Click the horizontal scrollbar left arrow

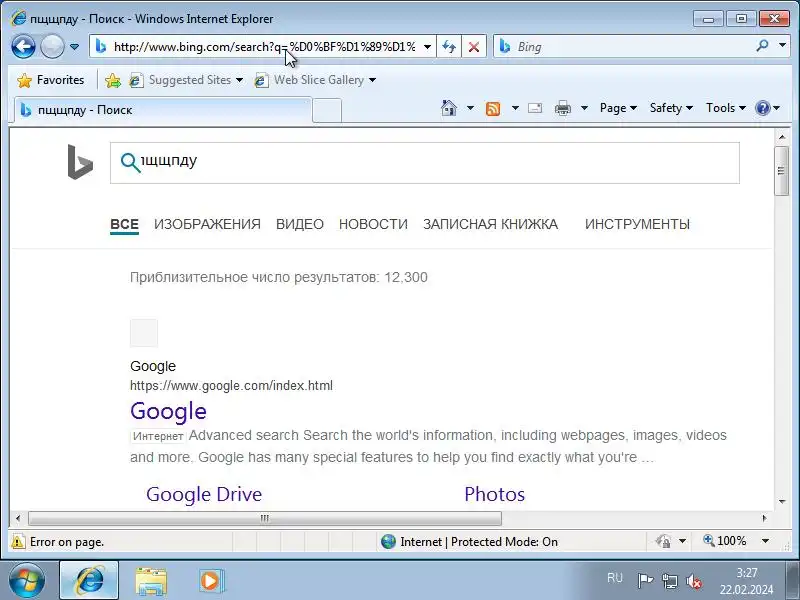(18, 518)
